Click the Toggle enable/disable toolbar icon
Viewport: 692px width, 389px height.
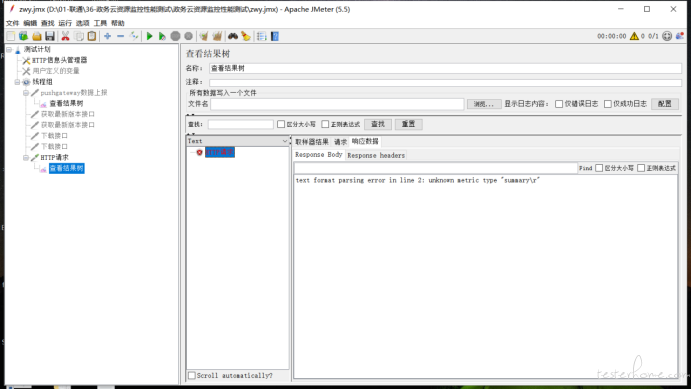[134, 36]
